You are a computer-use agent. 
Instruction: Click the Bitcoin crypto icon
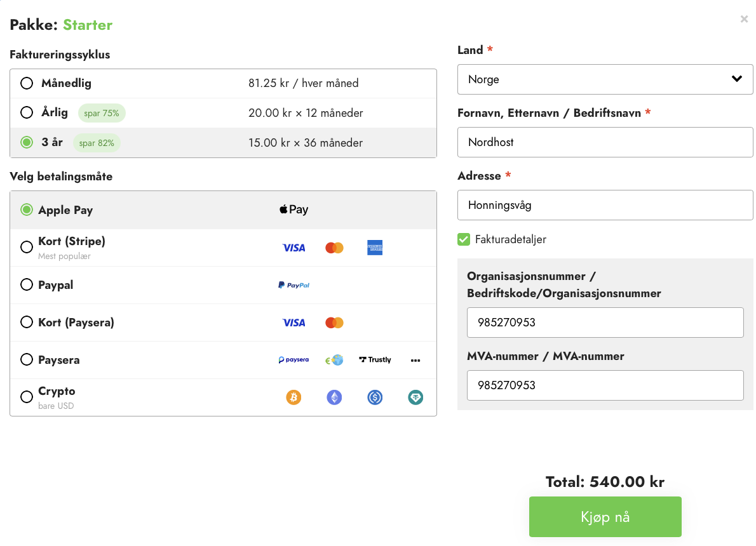pyautogui.click(x=294, y=397)
